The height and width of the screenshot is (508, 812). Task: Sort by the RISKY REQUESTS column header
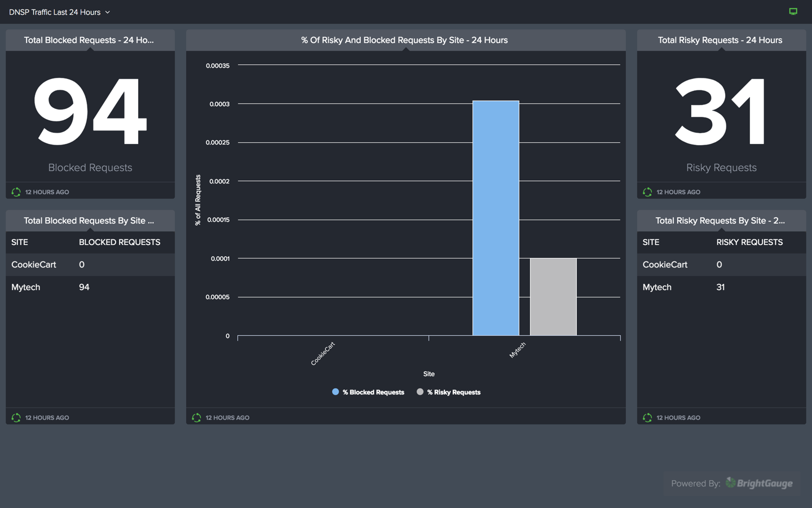click(x=749, y=242)
